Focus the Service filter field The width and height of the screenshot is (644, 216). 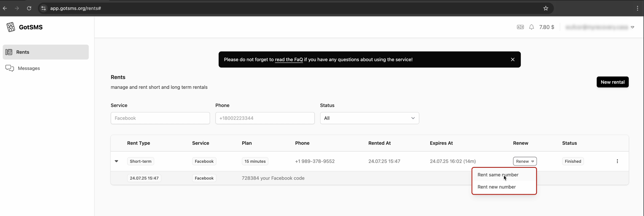(160, 118)
